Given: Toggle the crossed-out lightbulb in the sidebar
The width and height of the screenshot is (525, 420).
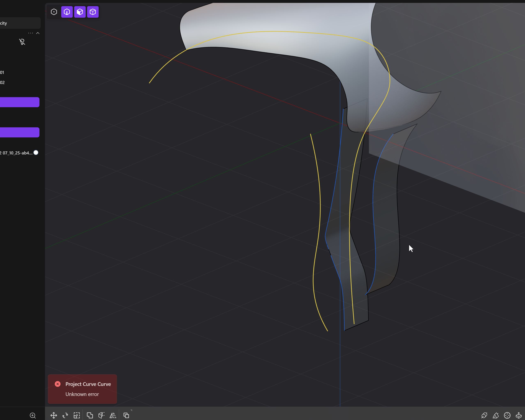Looking at the screenshot, I should [22, 42].
